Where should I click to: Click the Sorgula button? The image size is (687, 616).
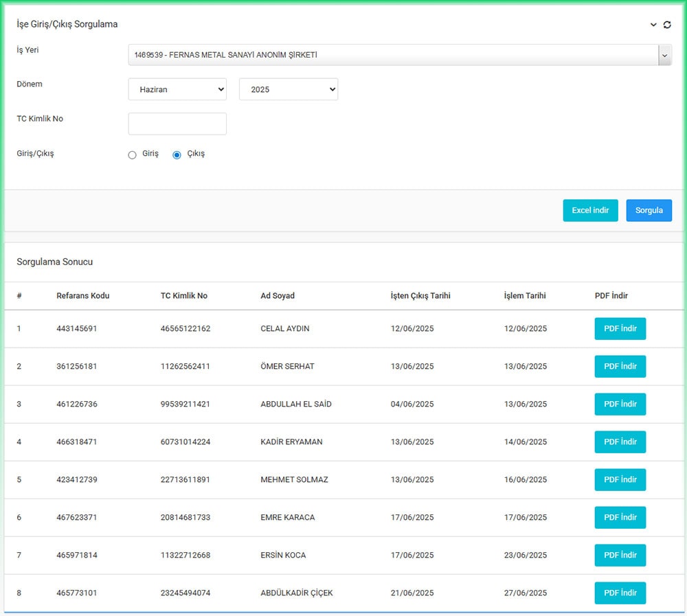pos(649,210)
